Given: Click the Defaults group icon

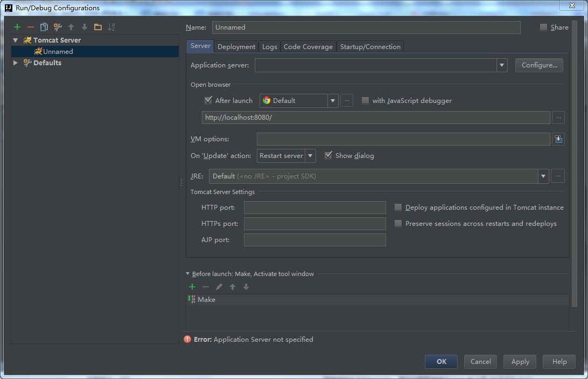Looking at the screenshot, I should point(27,63).
